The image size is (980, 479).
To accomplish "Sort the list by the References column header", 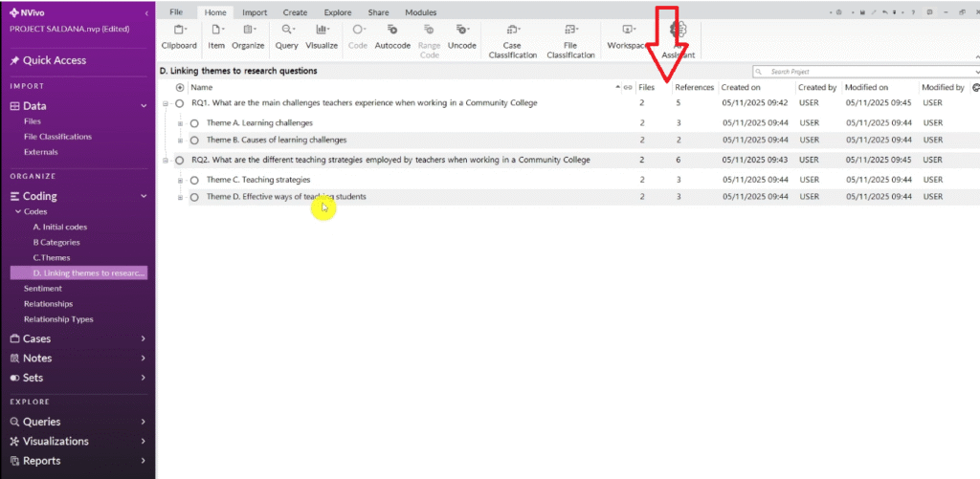I will pyautogui.click(x=694, y=87).
